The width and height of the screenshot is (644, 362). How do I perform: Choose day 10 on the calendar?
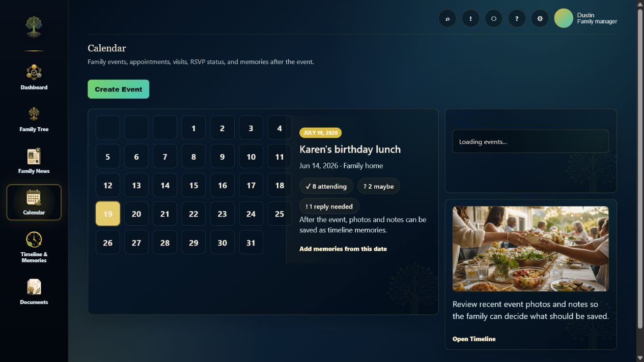tap(251, 157)
